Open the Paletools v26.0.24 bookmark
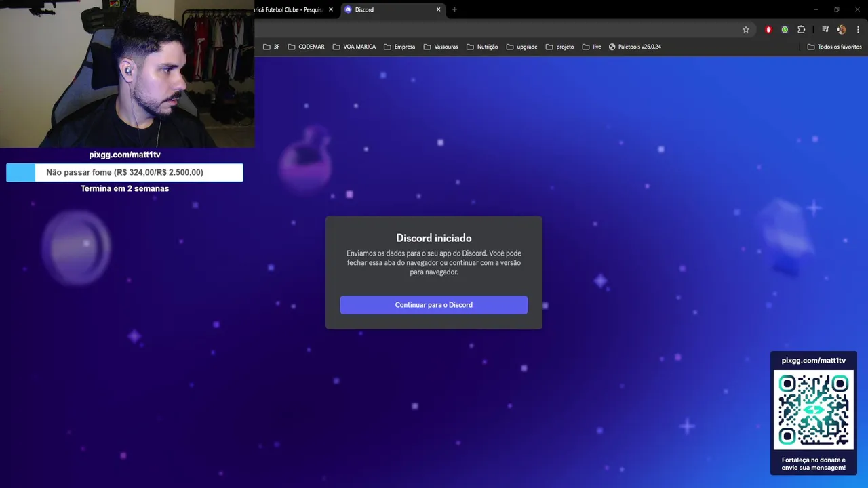The height and width of the screenshot is (488, 868). pyautogui.click(x=635, y=47)
